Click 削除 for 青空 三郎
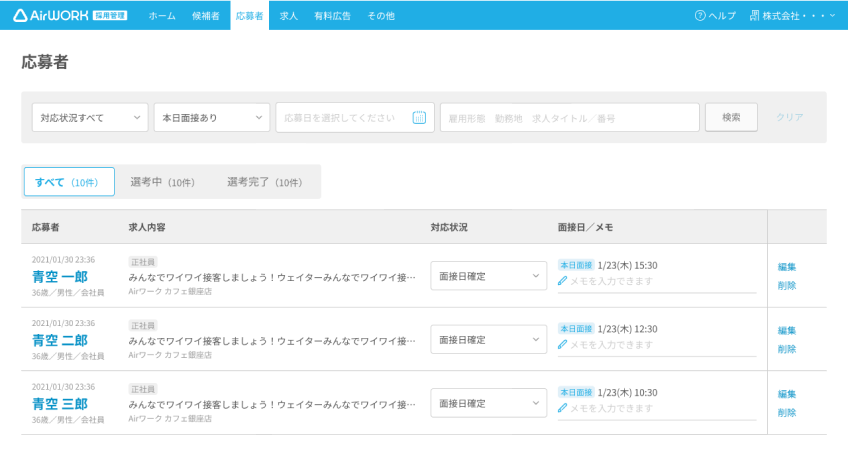 787,412
